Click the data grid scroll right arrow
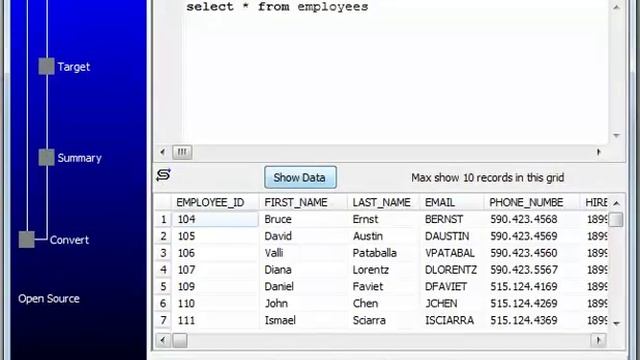Image resolution: width=640 pixels, height=360 pixels. [599, 340]
